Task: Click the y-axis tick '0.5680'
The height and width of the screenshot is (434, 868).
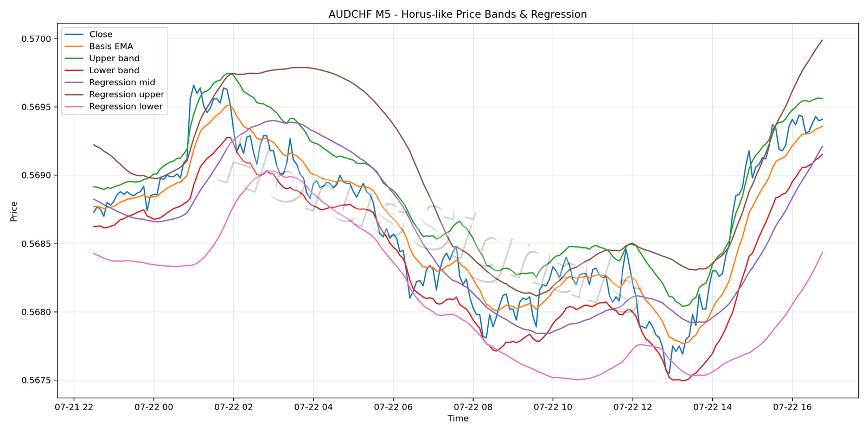Action: pyautogui.click(x=36, y=312)
